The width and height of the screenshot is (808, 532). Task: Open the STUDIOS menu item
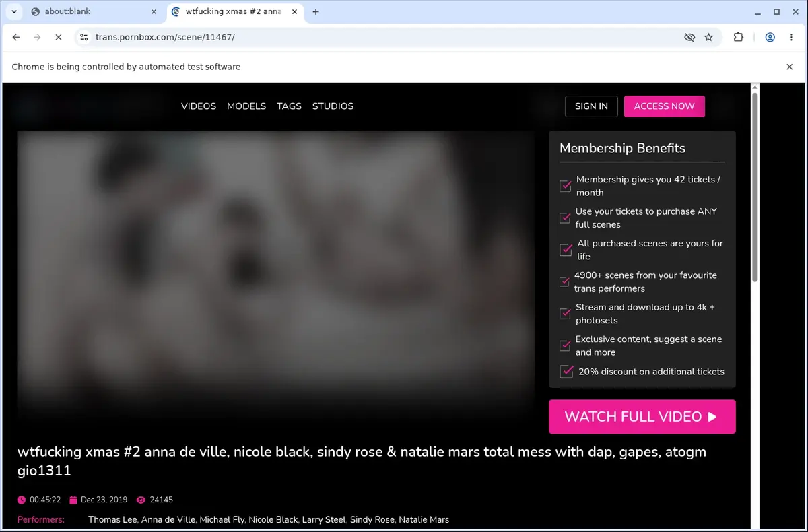[333, 106]
